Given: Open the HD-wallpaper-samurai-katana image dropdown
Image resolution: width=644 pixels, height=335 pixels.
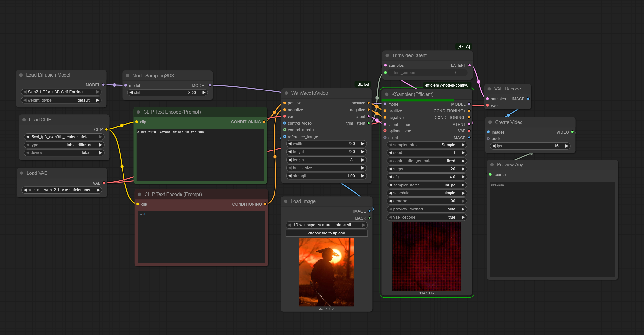Looking at the screenshot, I should 326,225.
